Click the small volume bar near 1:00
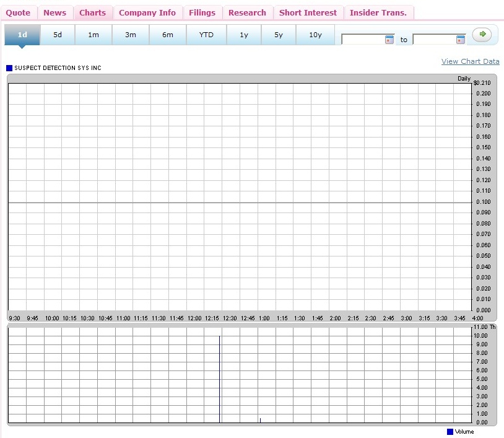 coord(260,420)
